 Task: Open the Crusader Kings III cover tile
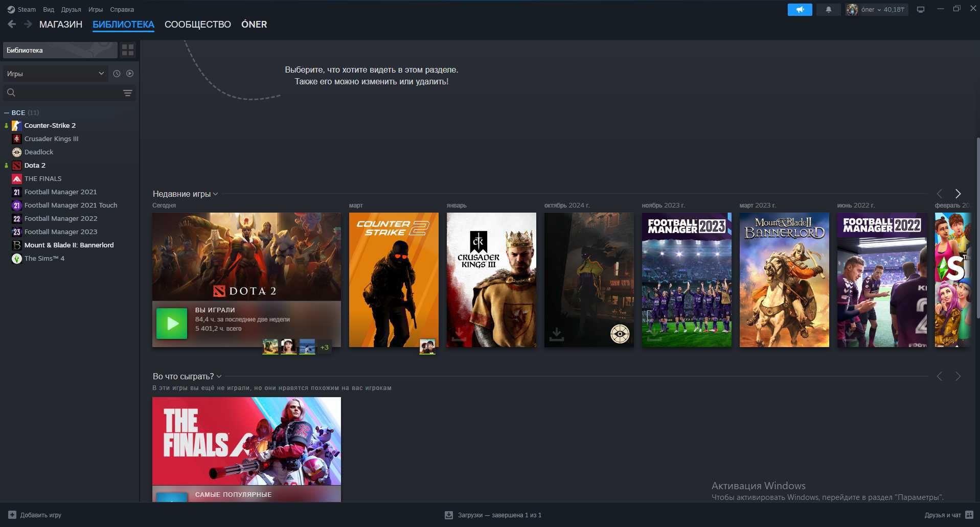491,280
